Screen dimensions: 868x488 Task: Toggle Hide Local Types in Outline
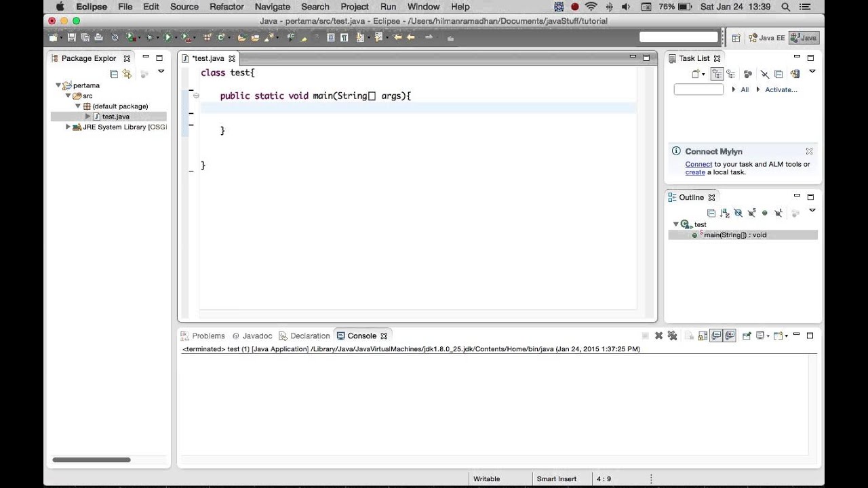coord(778,213)
